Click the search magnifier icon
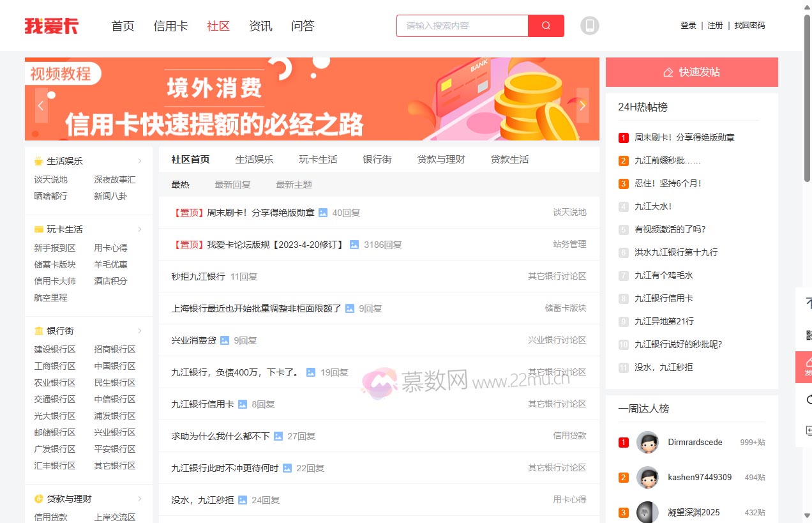Image resolution: width=812 pixels, height=523 pixels. click(545, 26)
